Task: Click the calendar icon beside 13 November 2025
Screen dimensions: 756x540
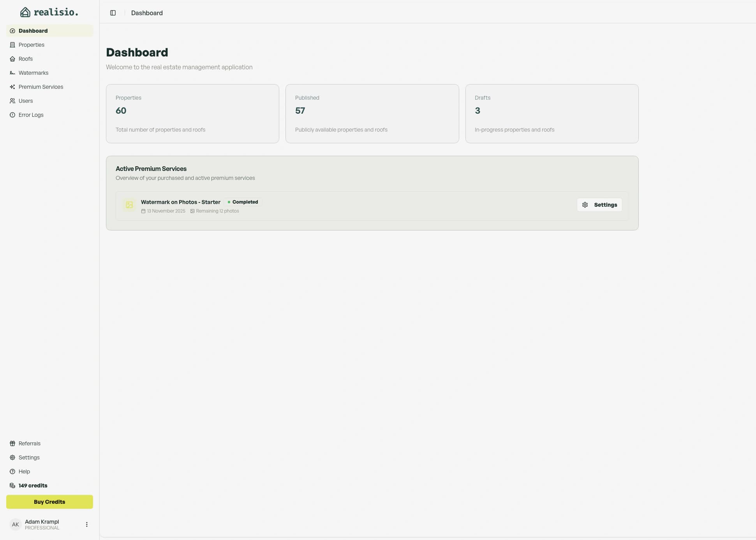Action: click(143, 211)
